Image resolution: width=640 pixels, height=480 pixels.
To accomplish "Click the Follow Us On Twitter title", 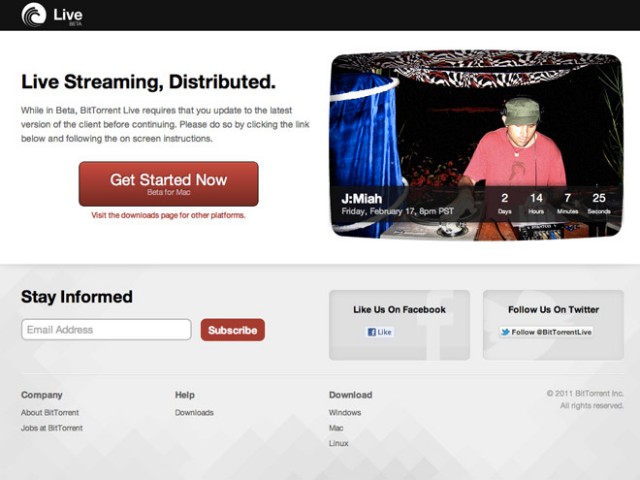I will coord(553,310).
